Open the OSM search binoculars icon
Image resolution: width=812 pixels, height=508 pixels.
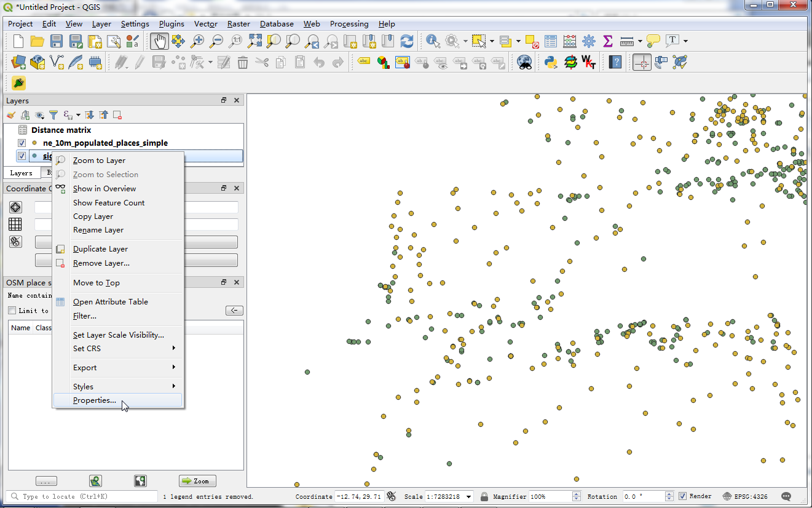(524, 62)
